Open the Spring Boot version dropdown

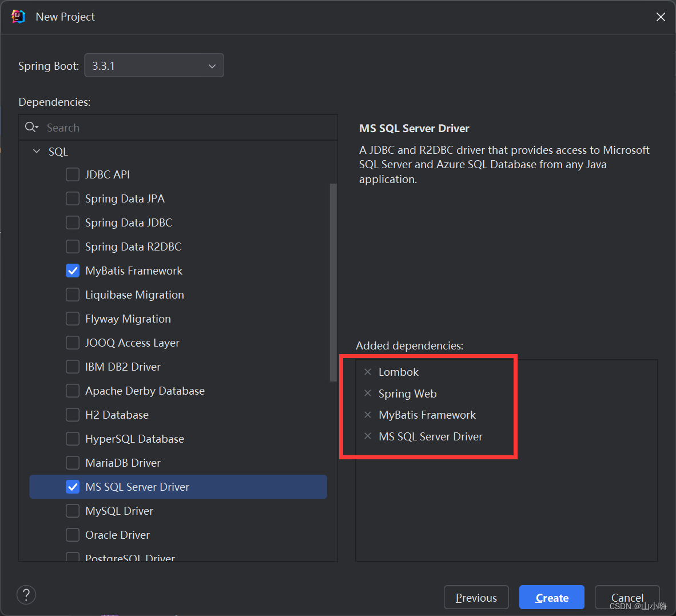click(x=154, y=66)
